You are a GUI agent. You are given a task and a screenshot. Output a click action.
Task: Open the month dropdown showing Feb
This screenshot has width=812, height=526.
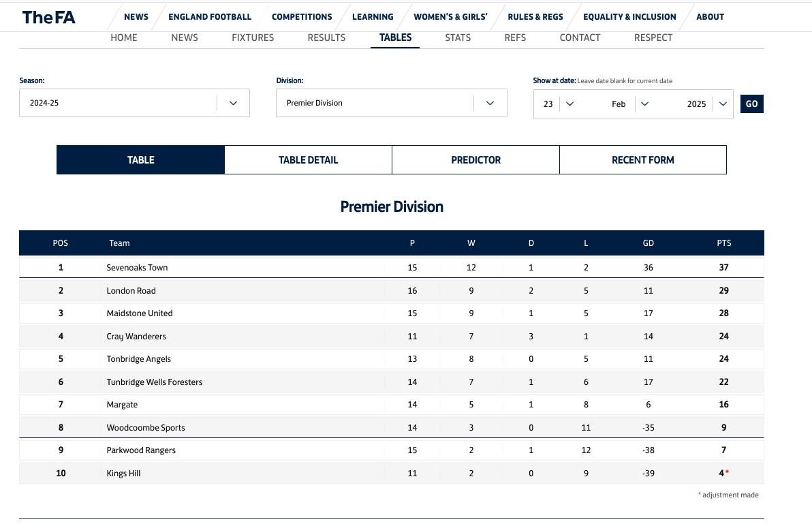[629, 104]
